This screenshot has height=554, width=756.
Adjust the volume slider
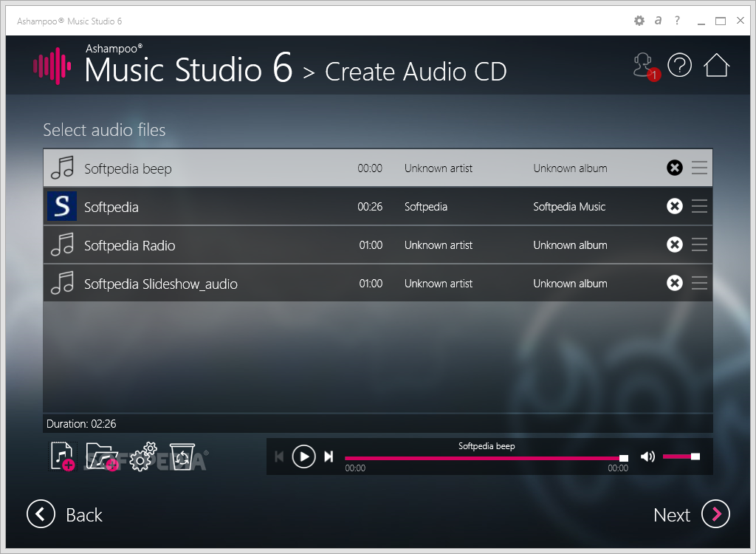(681, 456)
